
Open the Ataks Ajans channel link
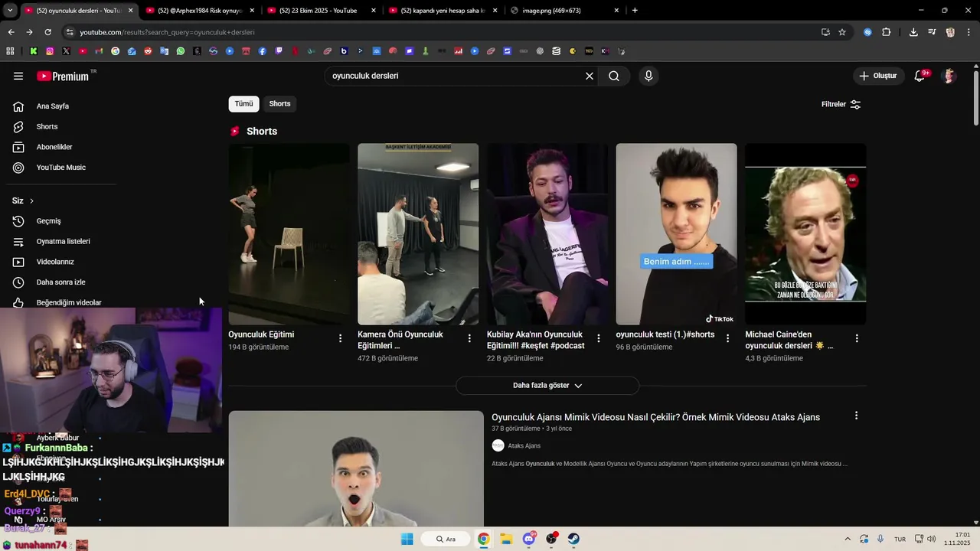coord(524,446)
